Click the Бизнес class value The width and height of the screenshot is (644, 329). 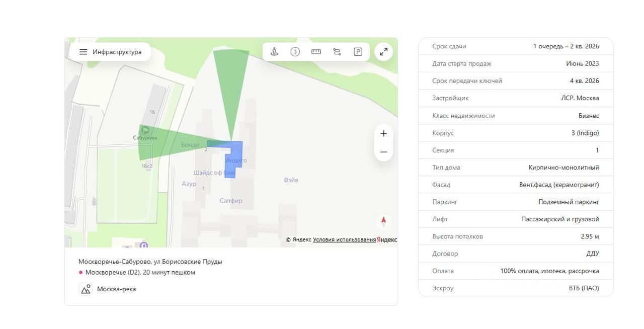coord(589,116)
